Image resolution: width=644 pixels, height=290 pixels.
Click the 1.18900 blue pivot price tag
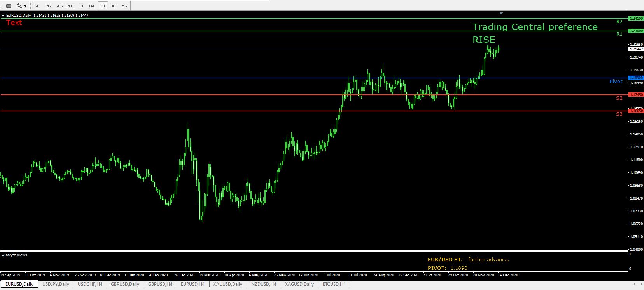point(636,78)
